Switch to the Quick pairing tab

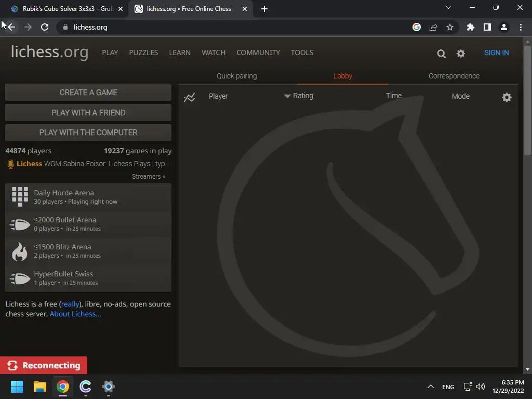pos(237,76)
